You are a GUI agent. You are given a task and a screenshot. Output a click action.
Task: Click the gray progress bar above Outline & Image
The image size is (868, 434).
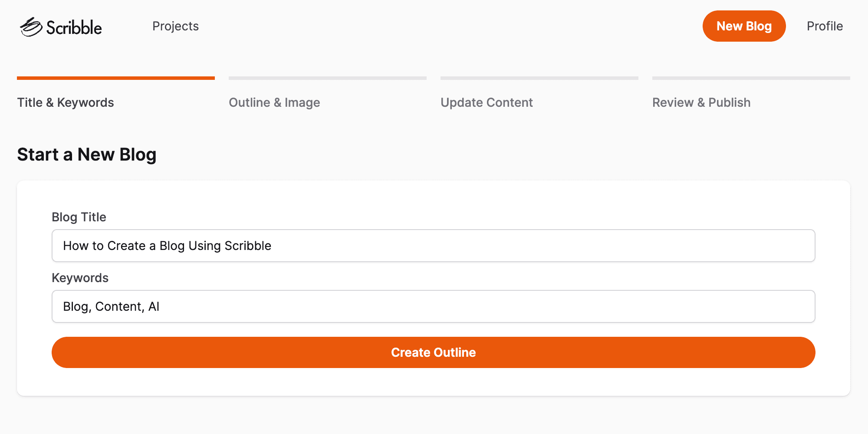328,78
